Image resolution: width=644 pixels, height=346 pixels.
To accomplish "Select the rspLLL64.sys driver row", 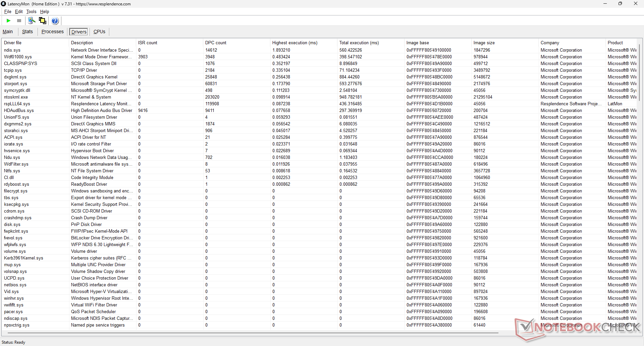I will click(319, 104).
